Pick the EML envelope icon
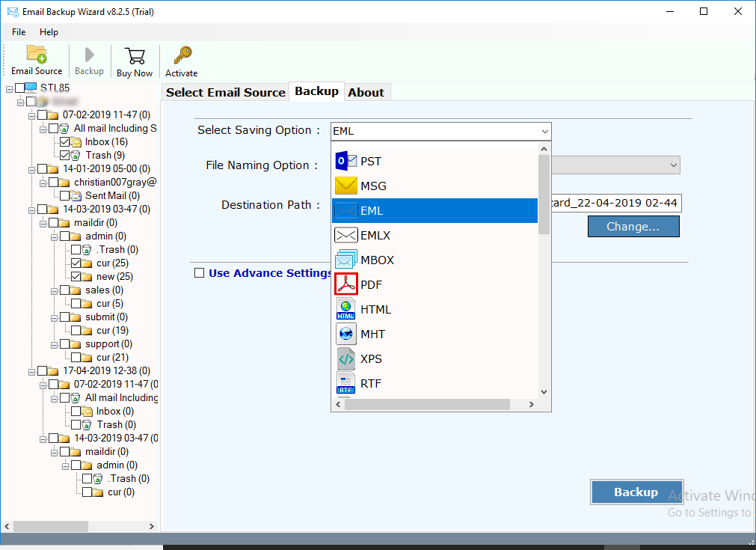 tap(345, 211)
